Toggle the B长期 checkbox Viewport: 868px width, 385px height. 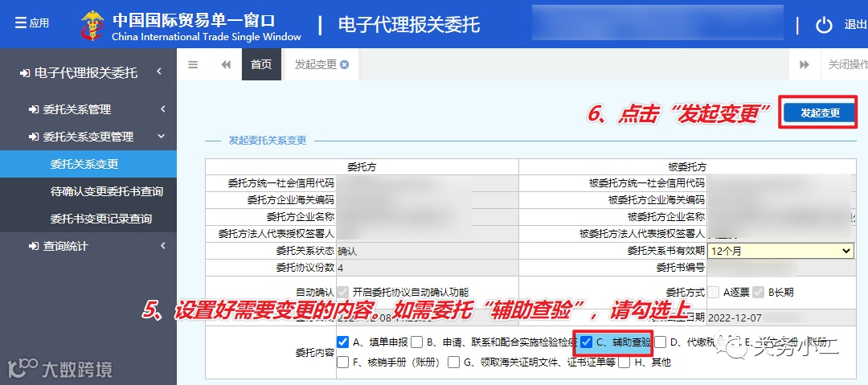click(x=759, y=292)
